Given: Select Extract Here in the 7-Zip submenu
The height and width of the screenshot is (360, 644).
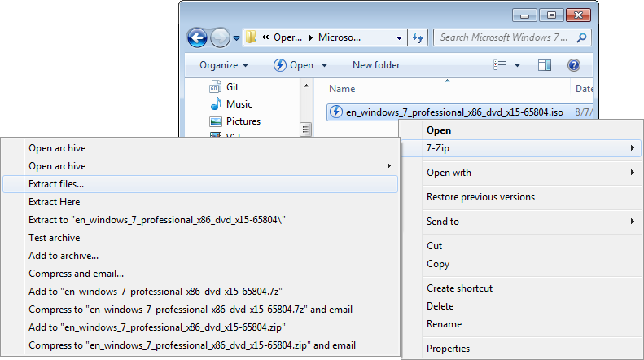Looking at the screenshot, I should coord(54,202).
